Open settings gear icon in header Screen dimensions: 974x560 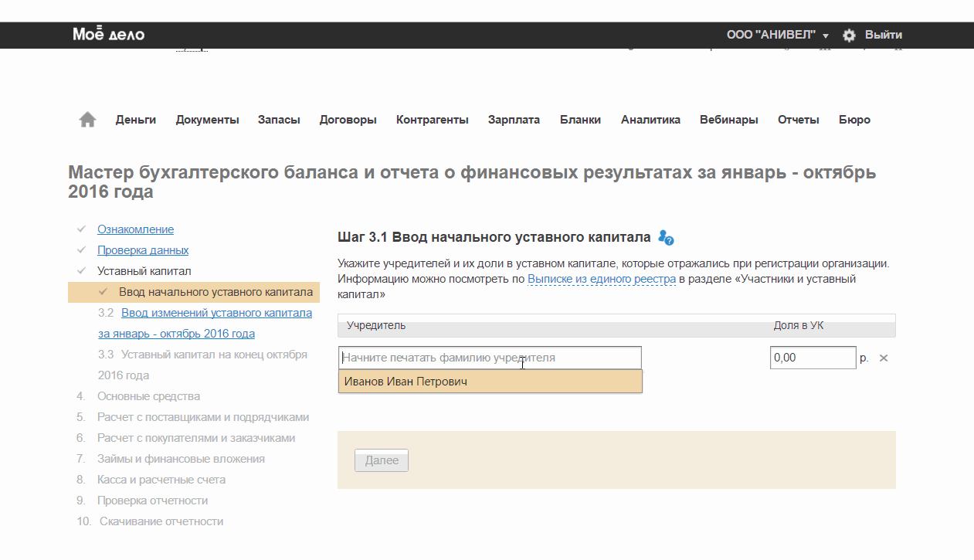click(x=849, y=36)
